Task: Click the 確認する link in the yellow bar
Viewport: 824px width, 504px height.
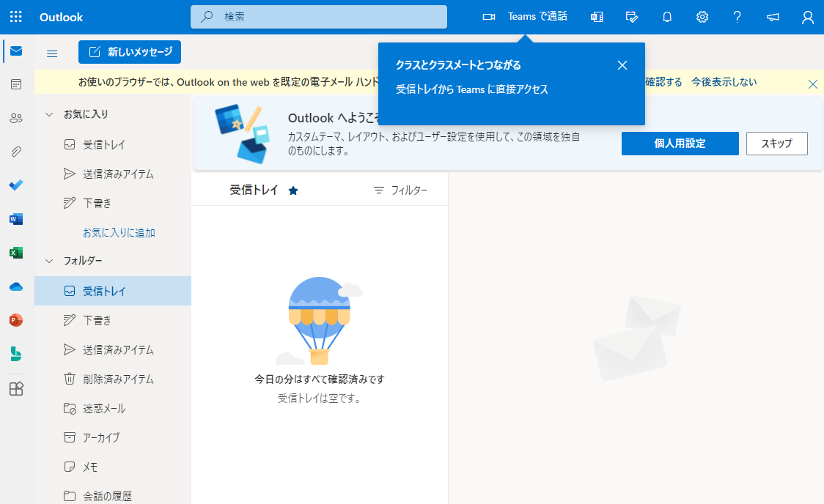Action: [x=663, y=82]
